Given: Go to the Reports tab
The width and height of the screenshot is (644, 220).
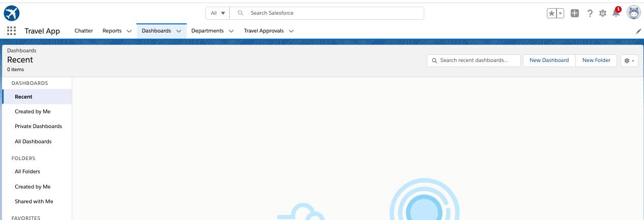Looking at the screenshot, I should pos(112,31).
